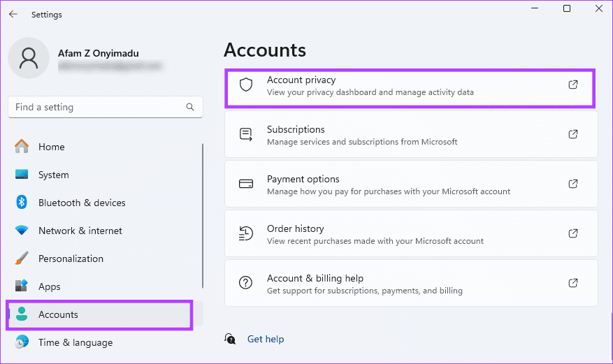Click the Order history clock icon

tap(246, 233)
